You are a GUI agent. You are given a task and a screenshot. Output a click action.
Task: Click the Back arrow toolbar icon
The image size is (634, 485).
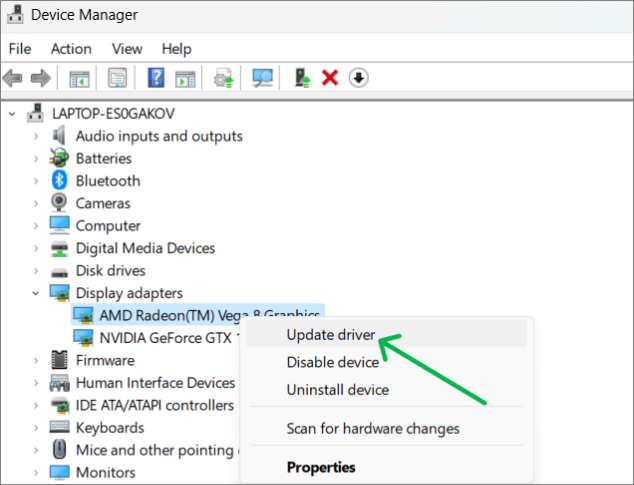(13, 78)
